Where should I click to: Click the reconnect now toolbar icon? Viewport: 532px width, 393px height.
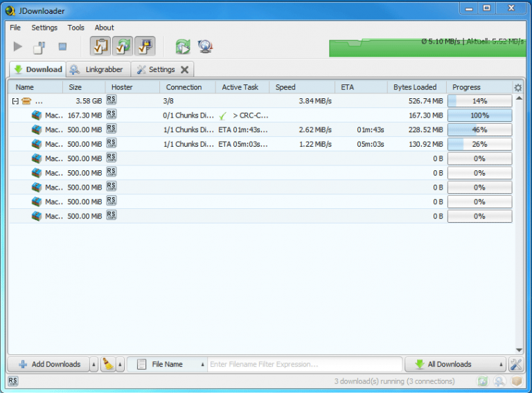pyautogui.click(x=183, y=46)
